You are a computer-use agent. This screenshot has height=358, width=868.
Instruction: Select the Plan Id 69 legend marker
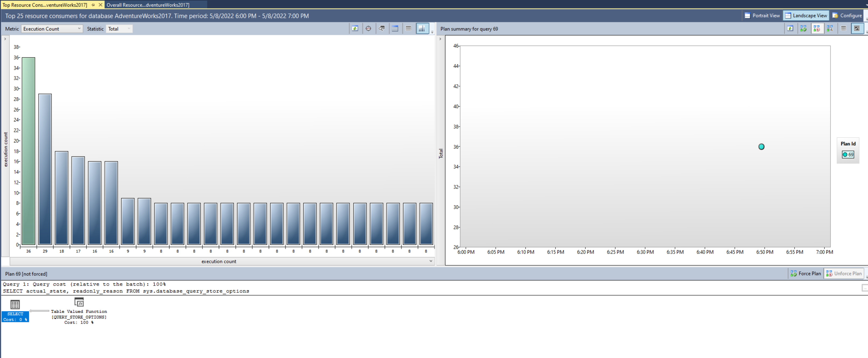click(848, 154)
